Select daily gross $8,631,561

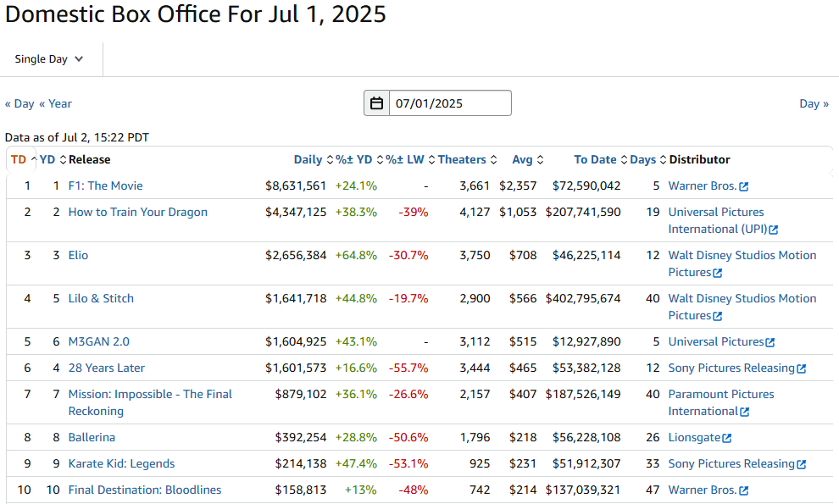tap(296, 186)
